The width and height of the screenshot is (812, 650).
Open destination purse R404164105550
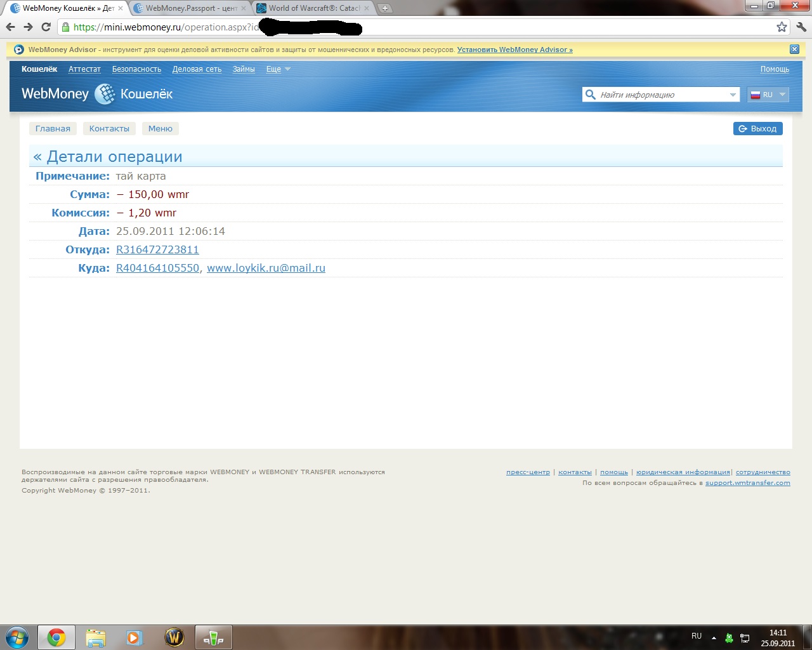[157, 268]
